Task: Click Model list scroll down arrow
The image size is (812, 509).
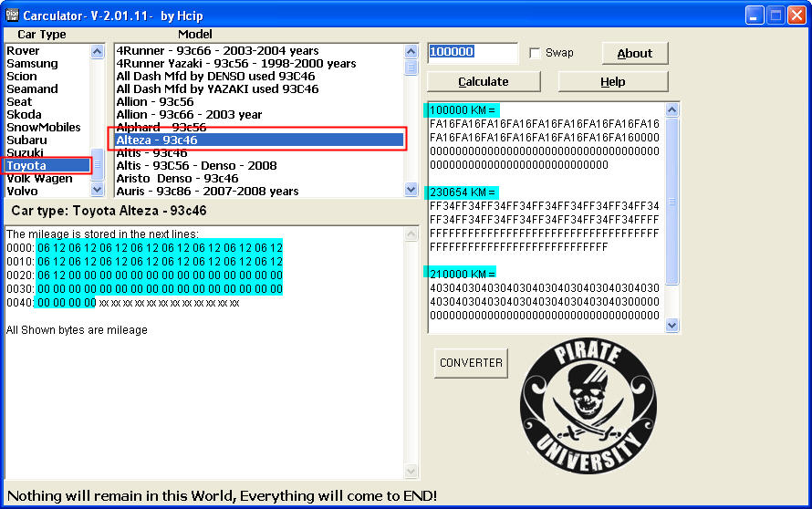Action: coord(411,190)
